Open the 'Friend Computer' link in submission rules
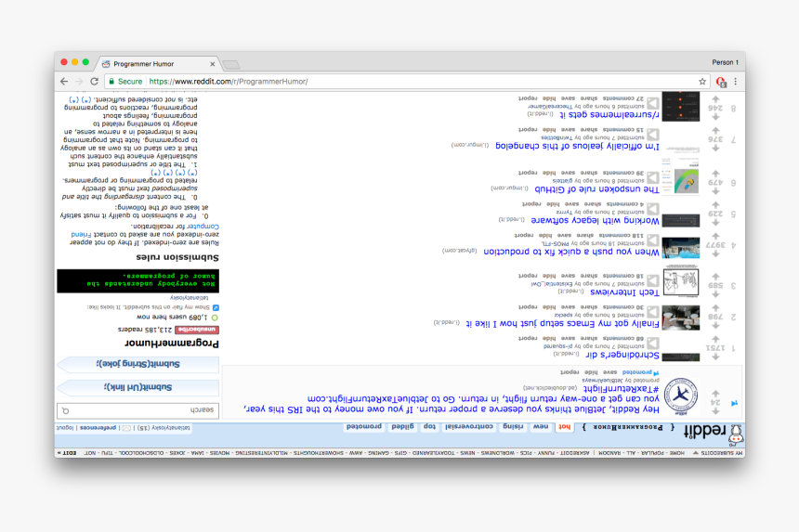 point(145,230)
